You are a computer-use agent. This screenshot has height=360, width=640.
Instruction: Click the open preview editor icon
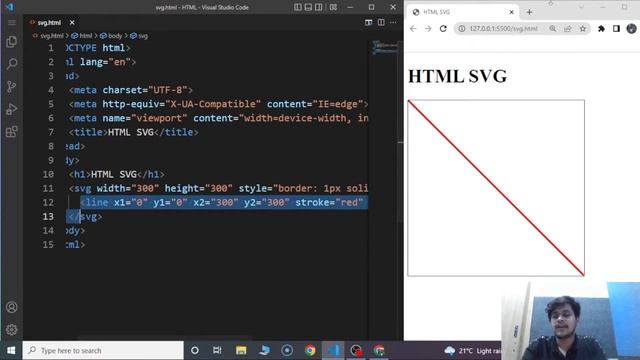pos(369,22)
